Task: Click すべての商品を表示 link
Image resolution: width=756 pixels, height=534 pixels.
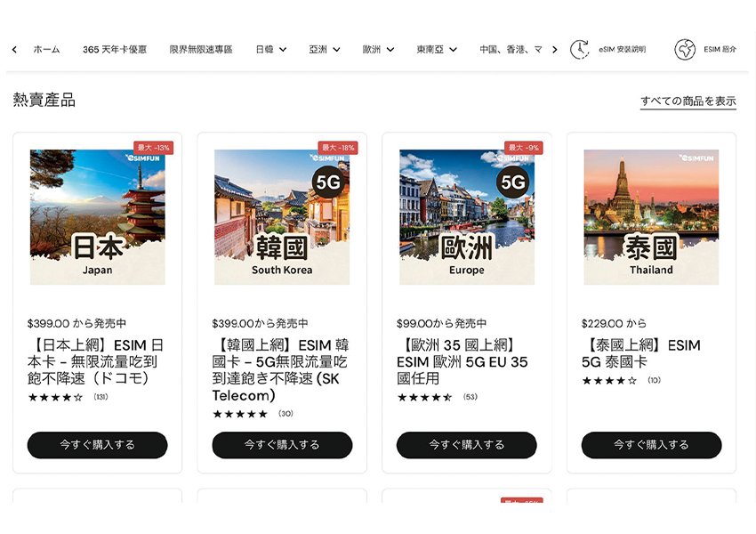Action: click(688, 101)
